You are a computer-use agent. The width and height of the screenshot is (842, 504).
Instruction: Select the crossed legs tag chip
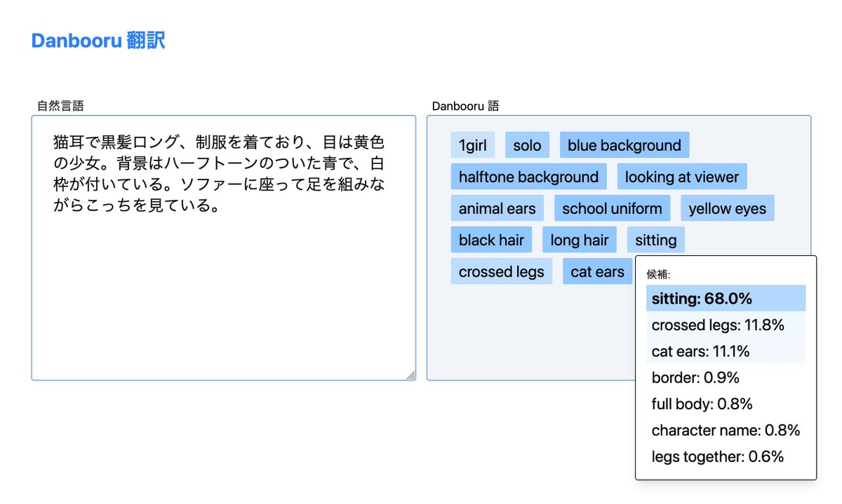tap(502, 271)
